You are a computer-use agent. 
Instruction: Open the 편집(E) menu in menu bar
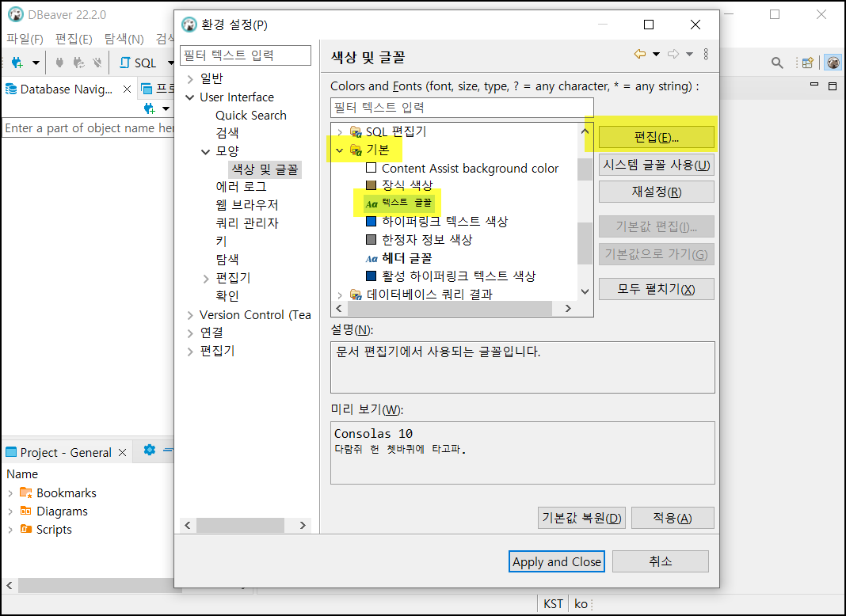(74, 39)
